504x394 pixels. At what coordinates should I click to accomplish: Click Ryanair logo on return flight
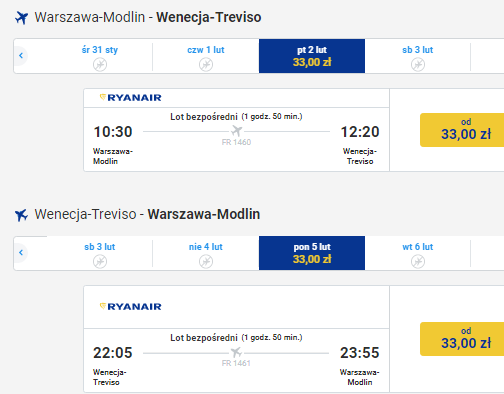tap(130, 307)
